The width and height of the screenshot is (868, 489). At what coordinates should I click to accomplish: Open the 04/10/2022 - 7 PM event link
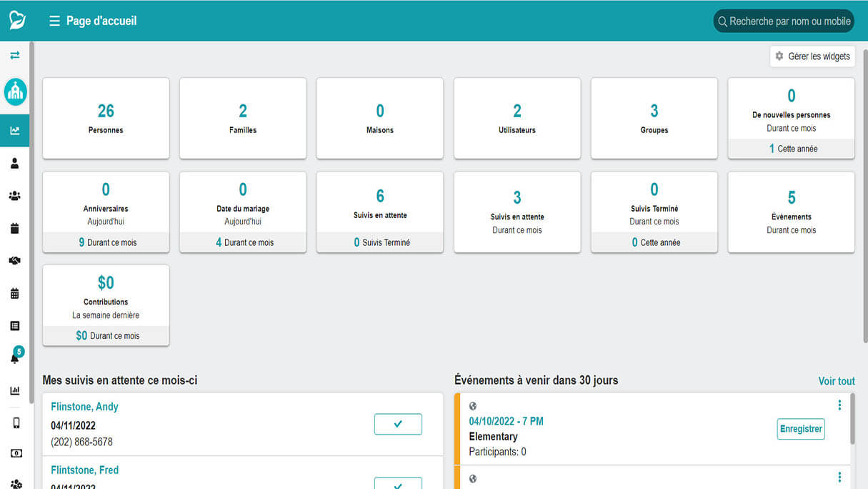tap(506, 421)
